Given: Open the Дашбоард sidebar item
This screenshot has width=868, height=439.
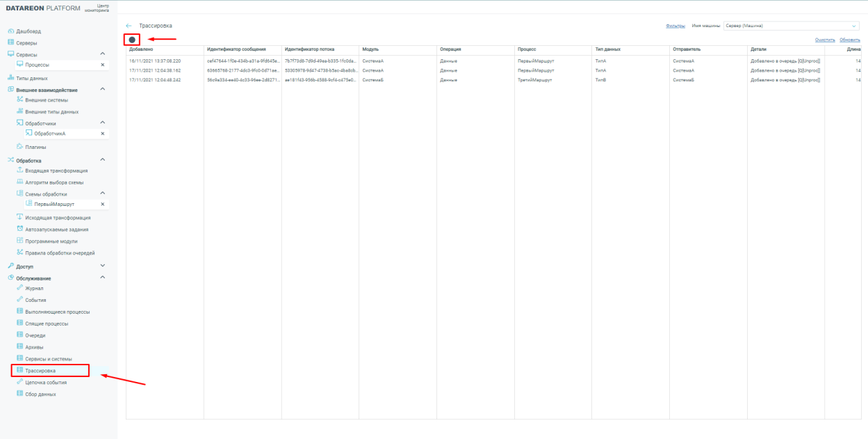Looking at the screenshot, I should pos(28,31).
